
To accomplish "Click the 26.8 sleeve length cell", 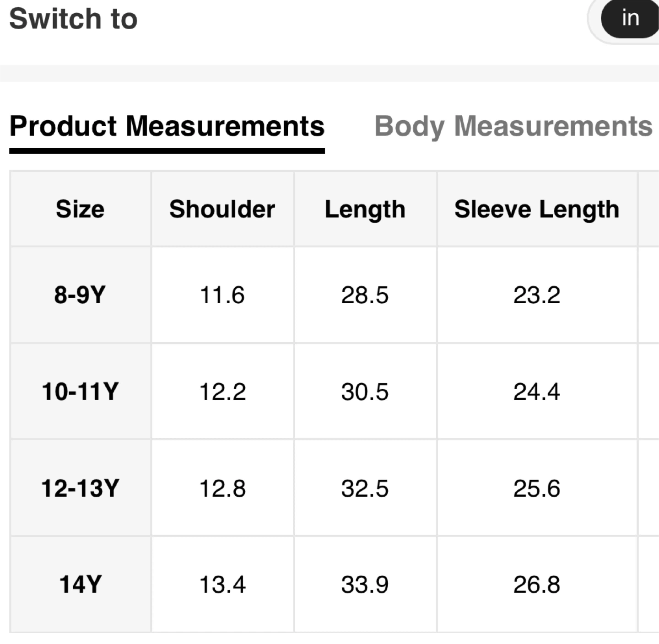I will coord(537,585).
